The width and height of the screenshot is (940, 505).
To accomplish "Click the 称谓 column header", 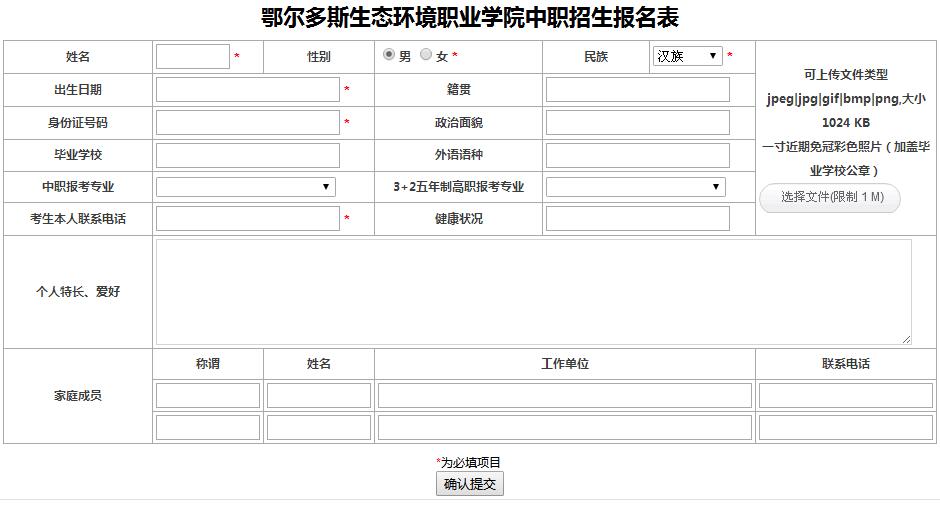I will tap(208, 363).
